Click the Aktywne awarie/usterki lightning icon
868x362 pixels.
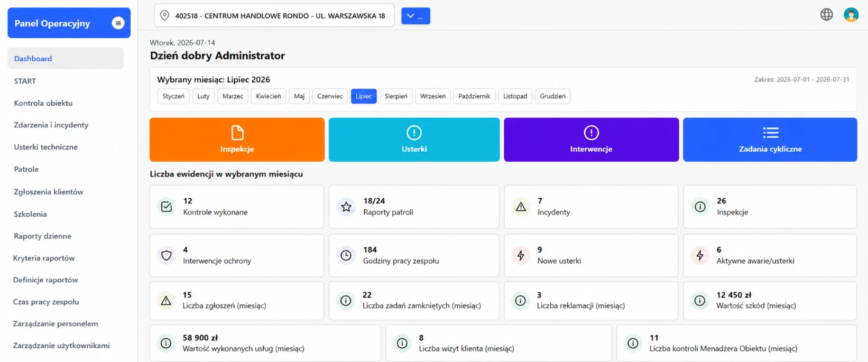700,255
